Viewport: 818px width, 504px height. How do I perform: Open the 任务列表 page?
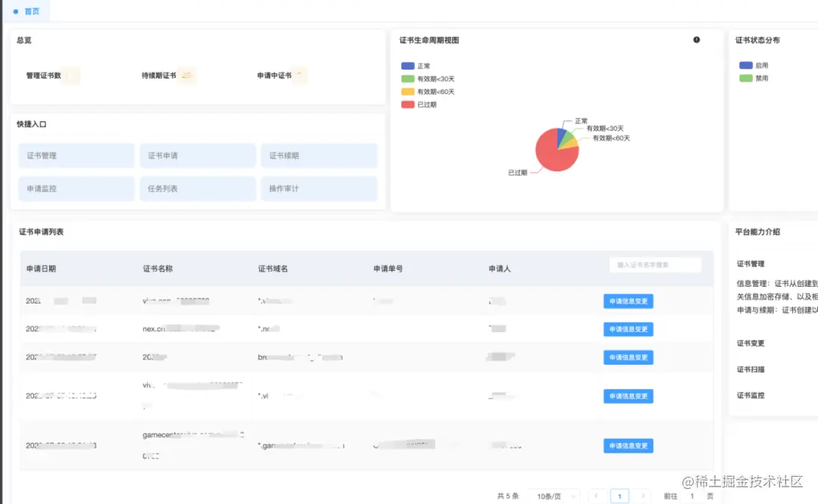tap(198, 188)
